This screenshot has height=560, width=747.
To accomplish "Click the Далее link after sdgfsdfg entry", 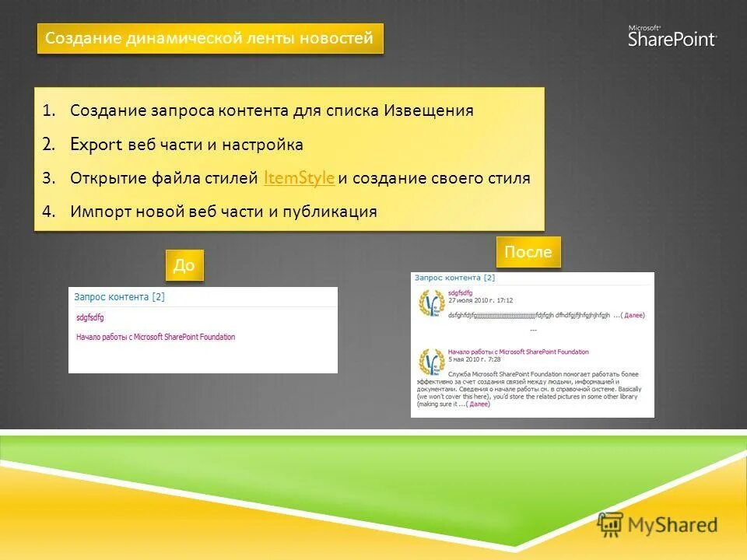I will (x=634, y=316).
